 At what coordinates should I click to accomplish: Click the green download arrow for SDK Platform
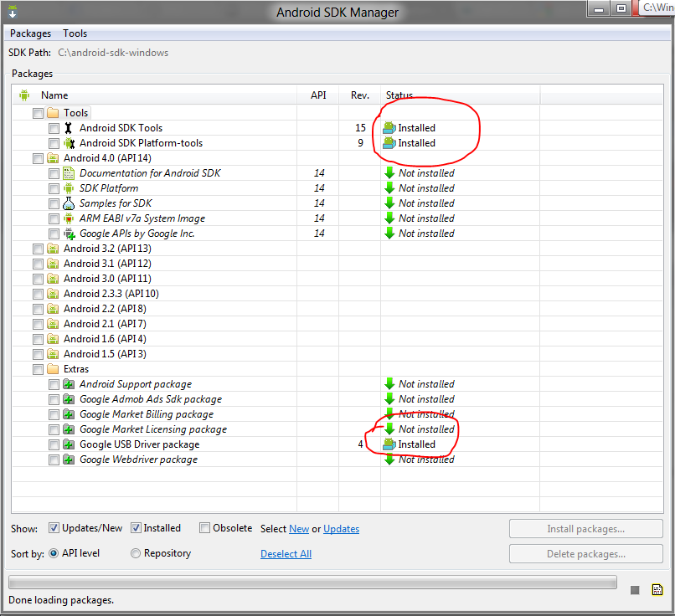(x=389, y=188)
